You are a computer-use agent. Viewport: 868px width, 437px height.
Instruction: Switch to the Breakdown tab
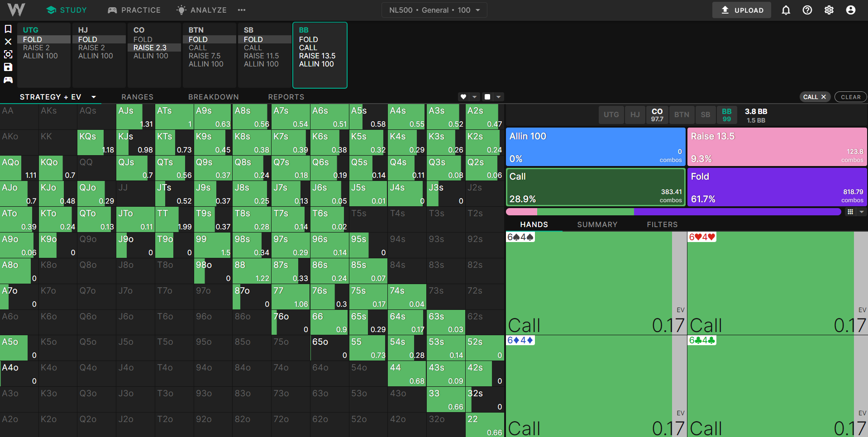[214, 97]
